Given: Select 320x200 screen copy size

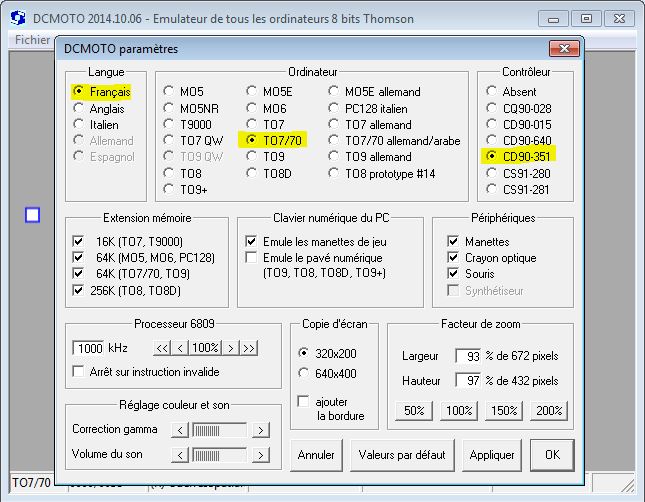Looking at the screenshot, I should tap(327, 353).
